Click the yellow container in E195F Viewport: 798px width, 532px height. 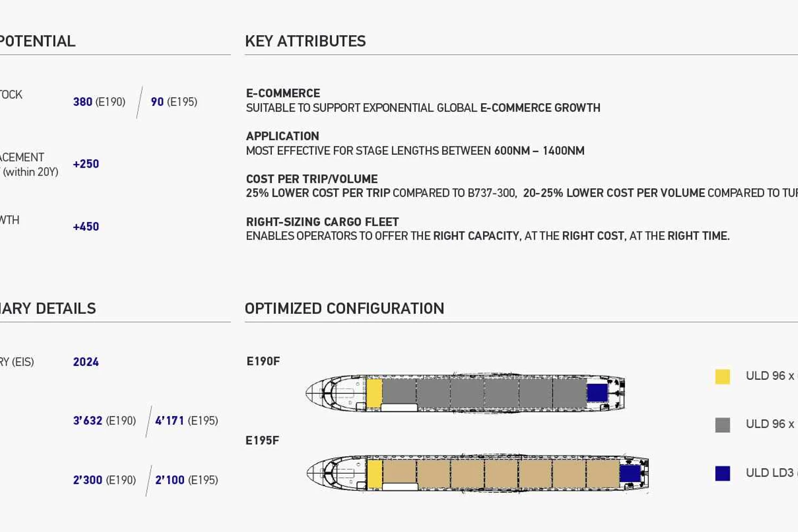[x=375, y=473]
